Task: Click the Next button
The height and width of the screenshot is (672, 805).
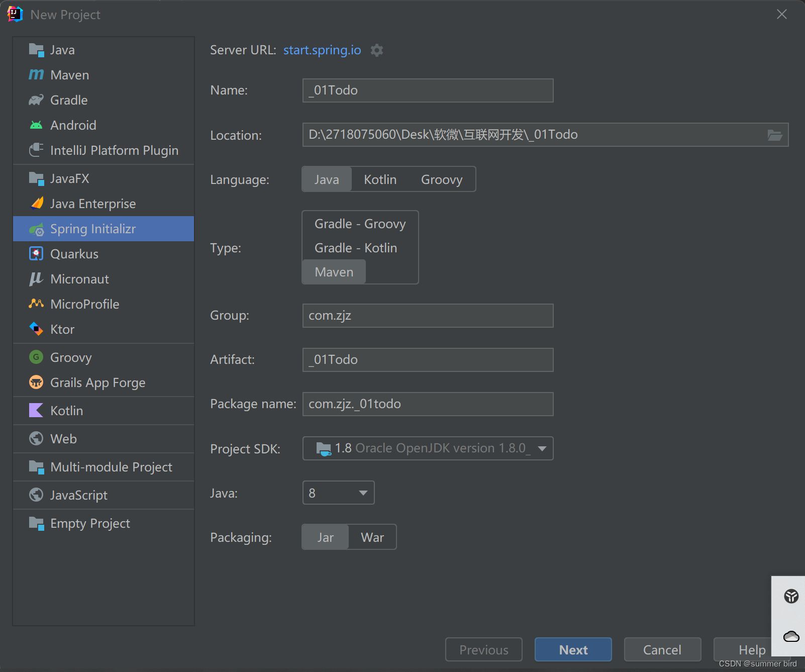Action: [573, 649]
